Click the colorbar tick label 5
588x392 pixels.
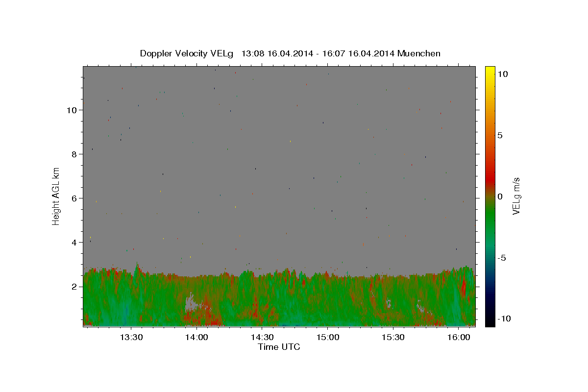coord(500,135)
